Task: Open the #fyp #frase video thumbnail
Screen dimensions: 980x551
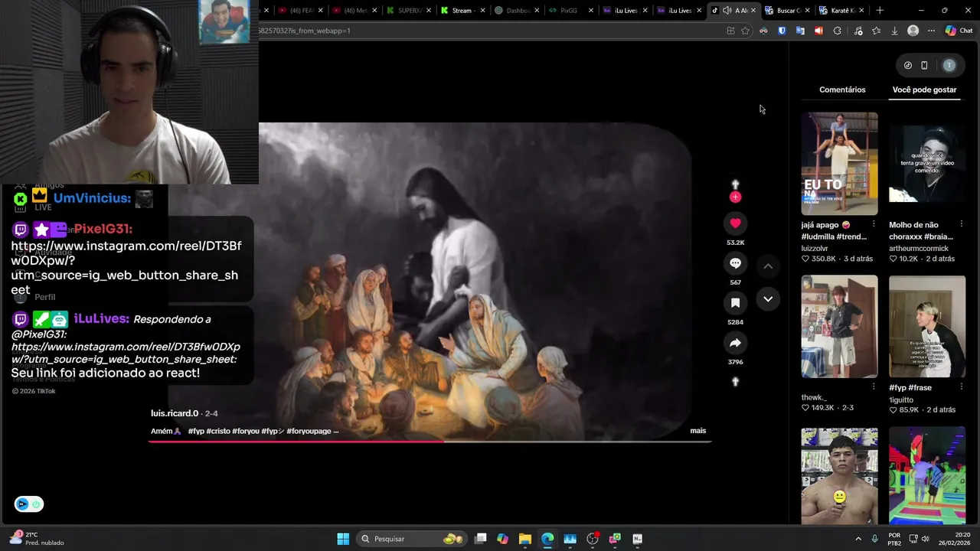Action: click(927, 326)
